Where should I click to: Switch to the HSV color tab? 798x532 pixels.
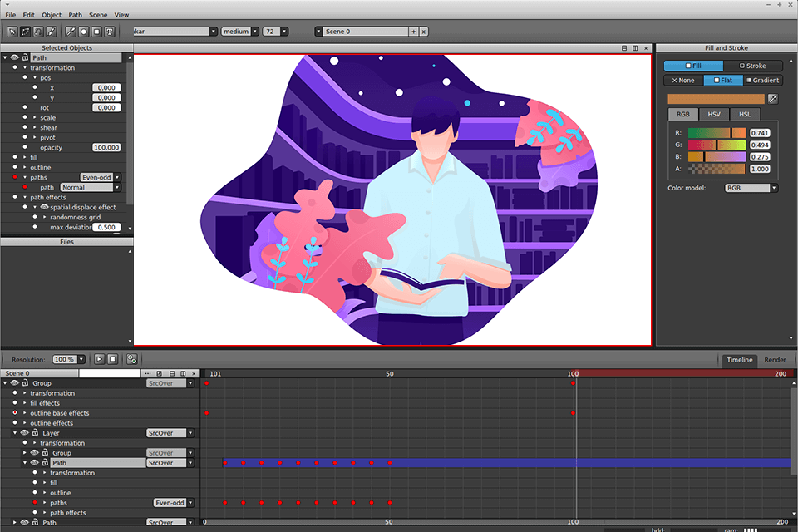(x=714, y=114)
